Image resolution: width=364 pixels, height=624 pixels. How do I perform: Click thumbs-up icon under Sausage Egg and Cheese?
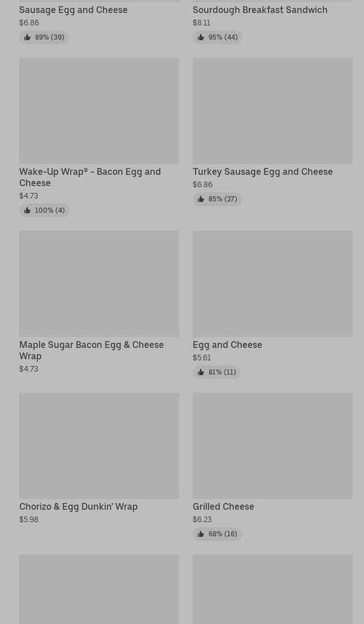point(27,37)
